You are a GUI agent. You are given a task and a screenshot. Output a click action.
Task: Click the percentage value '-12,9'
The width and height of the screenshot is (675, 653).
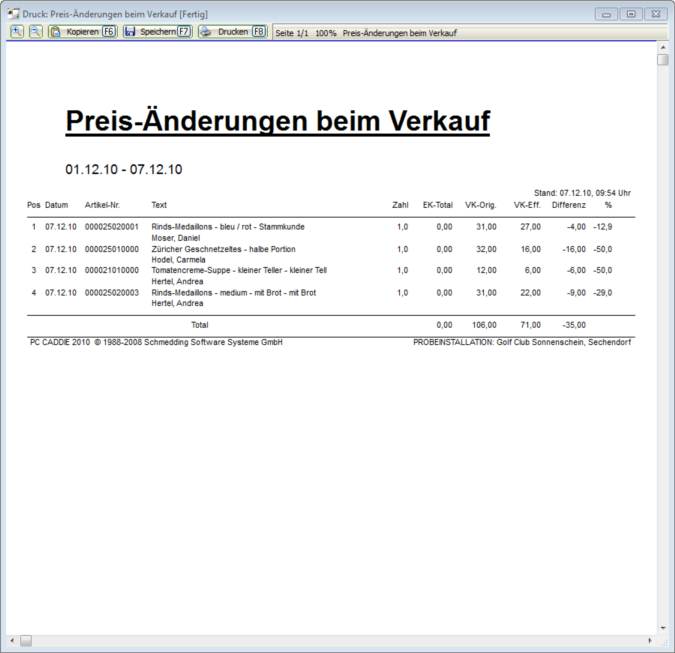pos(603,227)
